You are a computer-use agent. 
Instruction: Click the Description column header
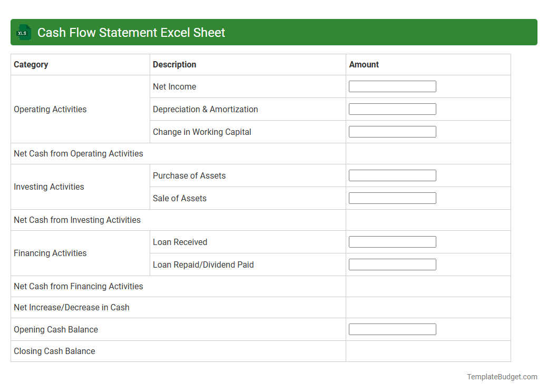(x=174, y=64)
